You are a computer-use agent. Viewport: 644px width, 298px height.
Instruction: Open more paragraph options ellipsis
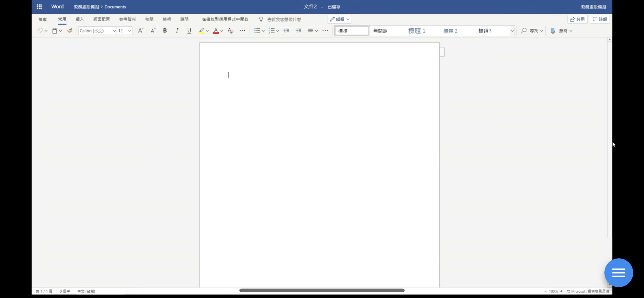click(x=325, y=31)
